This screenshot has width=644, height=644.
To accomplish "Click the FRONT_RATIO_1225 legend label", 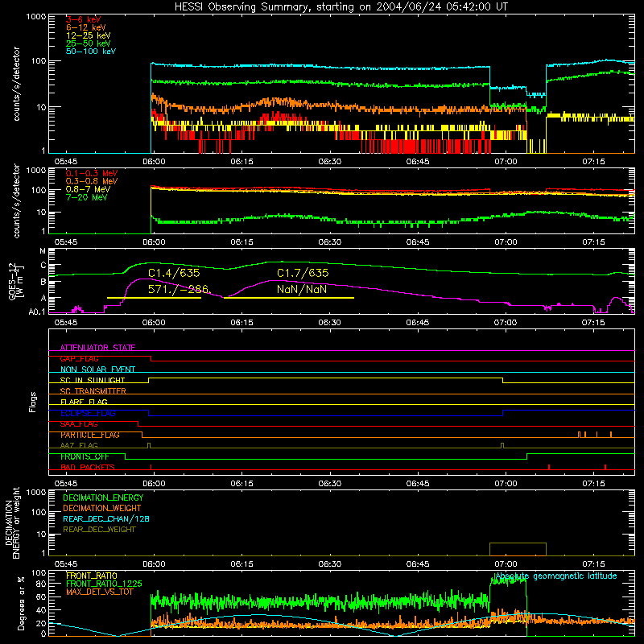I will [104, 584].
